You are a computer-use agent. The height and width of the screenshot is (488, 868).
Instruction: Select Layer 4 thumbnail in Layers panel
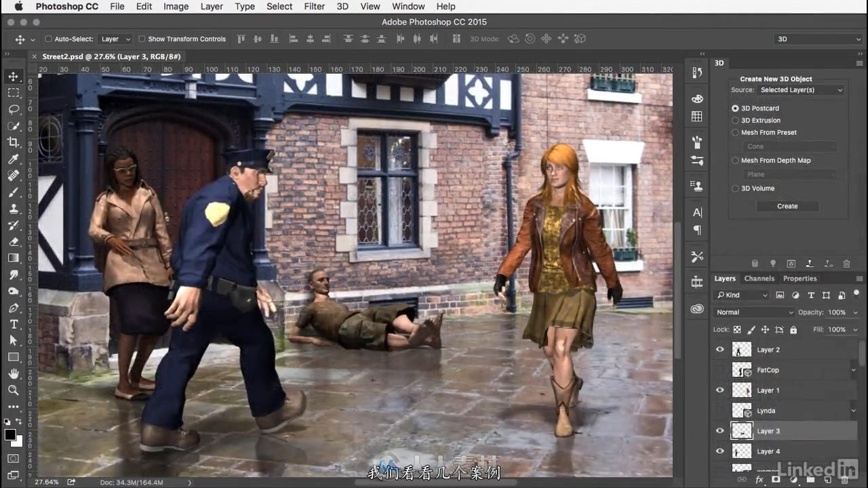(742, 451)
